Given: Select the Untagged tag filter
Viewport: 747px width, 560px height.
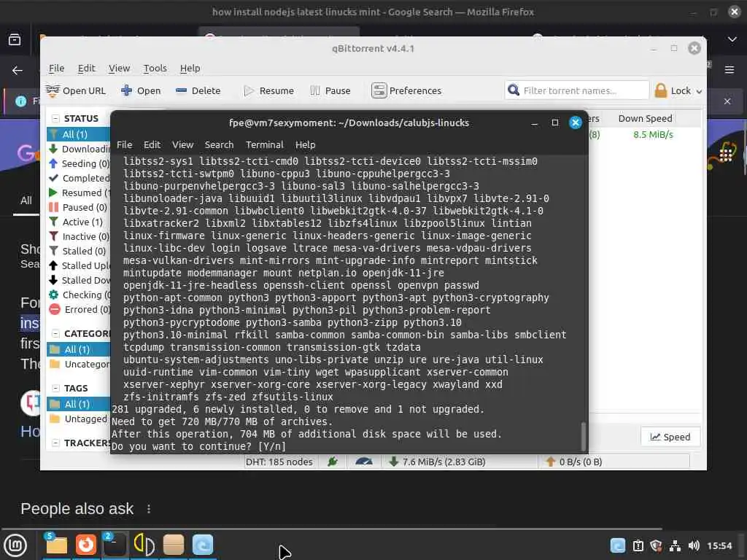Looking at the screenshot, I should (79, 419).
